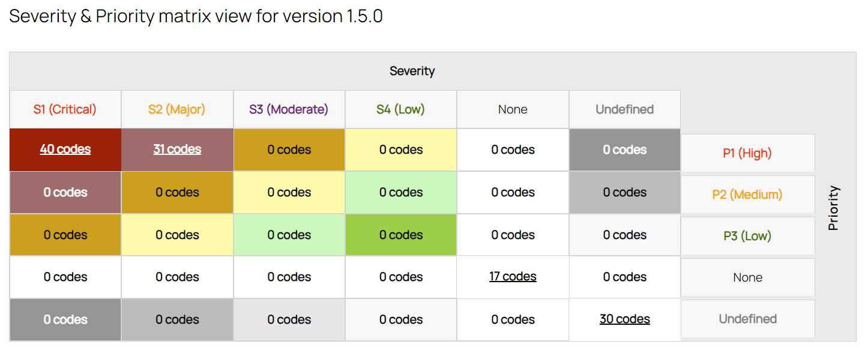868x350 pixels.
Task: Click the S1 (Critical) Undefined priority cell
Action: [x=65, y=320]
